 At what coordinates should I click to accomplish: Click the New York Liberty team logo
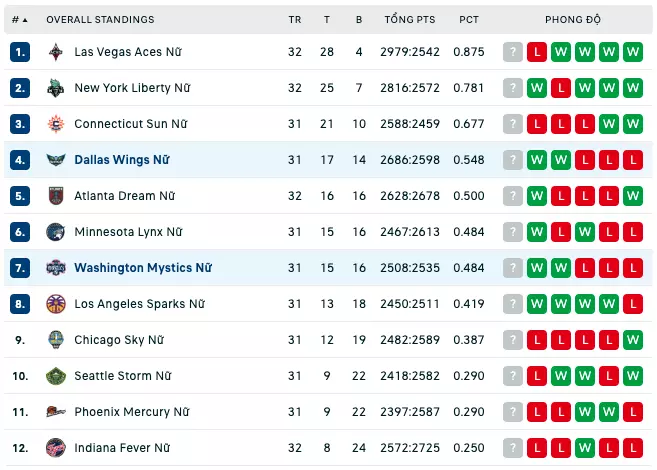point(56,88)
